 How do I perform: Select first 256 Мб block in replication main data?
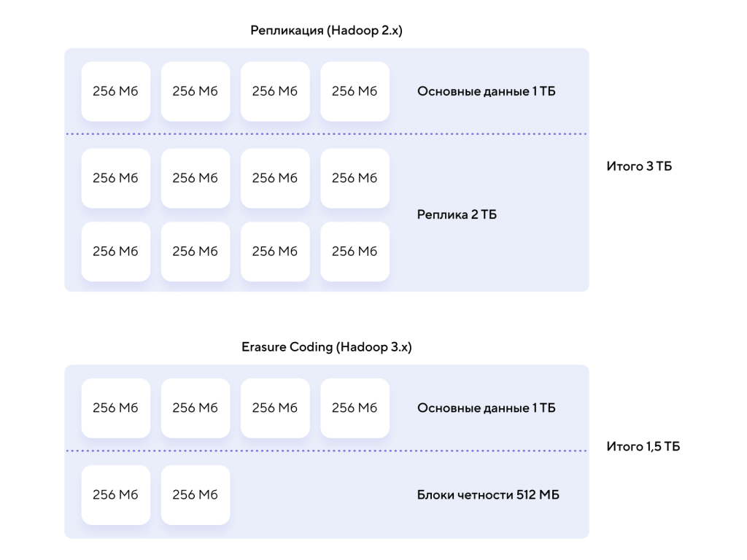(116, 91)
